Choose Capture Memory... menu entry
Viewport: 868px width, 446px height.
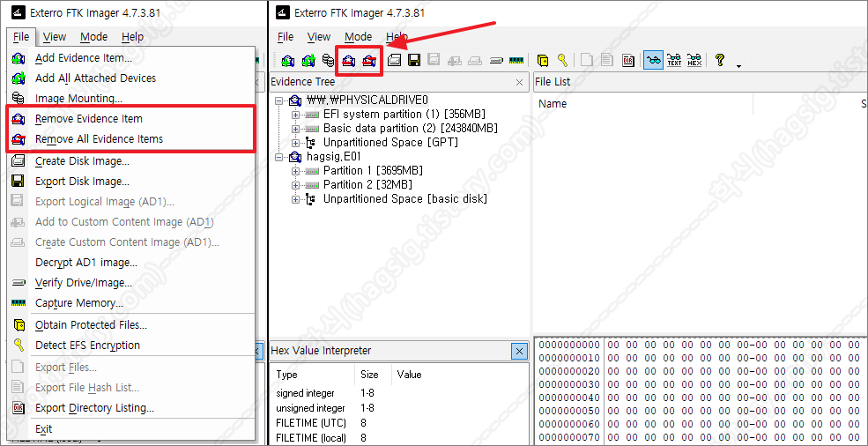tap(131, 303)
